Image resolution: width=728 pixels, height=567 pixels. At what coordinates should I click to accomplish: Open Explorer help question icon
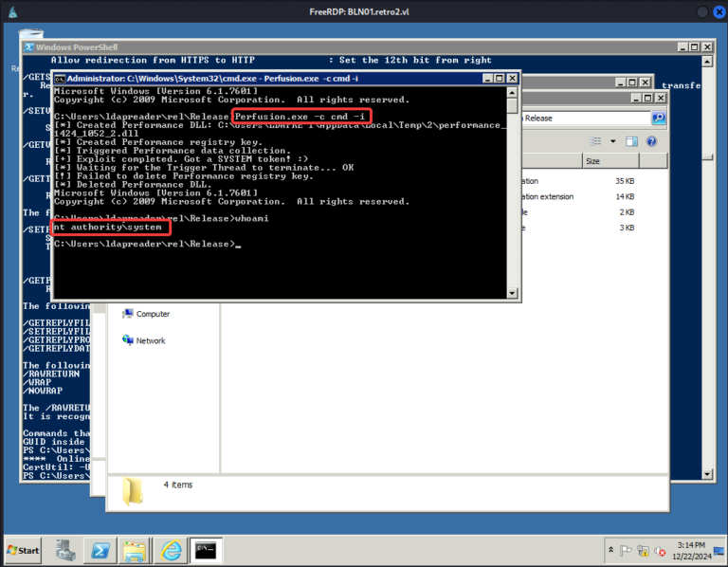pos(651,141)
